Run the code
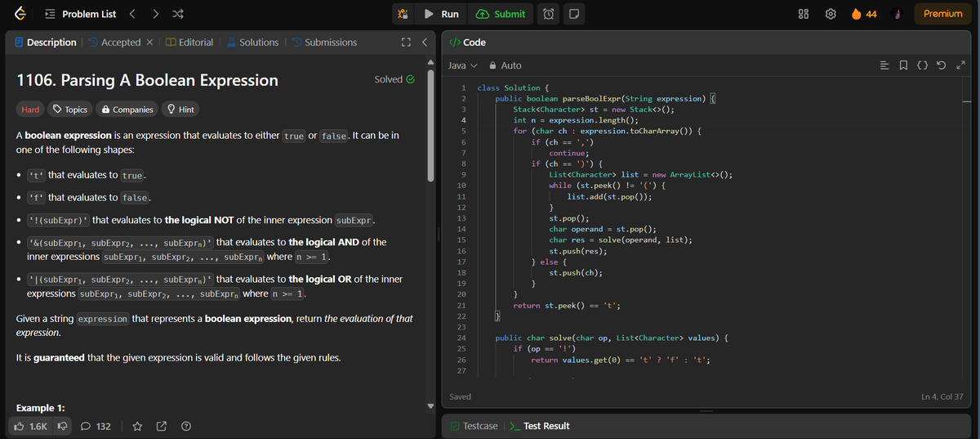This screenshot has height=439, width=980. [442, 14]
